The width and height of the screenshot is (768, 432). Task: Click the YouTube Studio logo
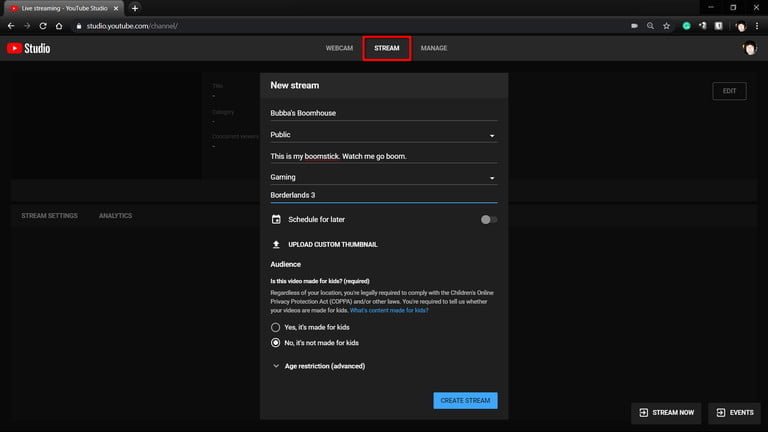(x=28, y=48)
